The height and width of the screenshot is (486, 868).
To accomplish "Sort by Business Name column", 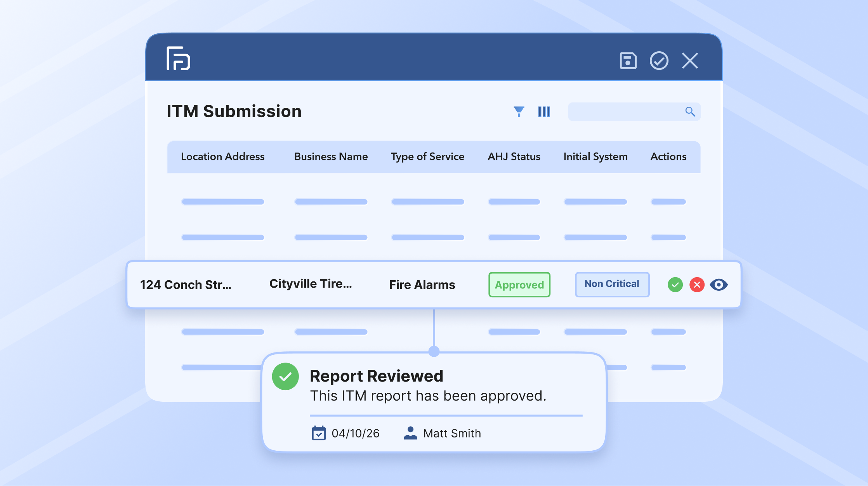I will click(331, 156).
